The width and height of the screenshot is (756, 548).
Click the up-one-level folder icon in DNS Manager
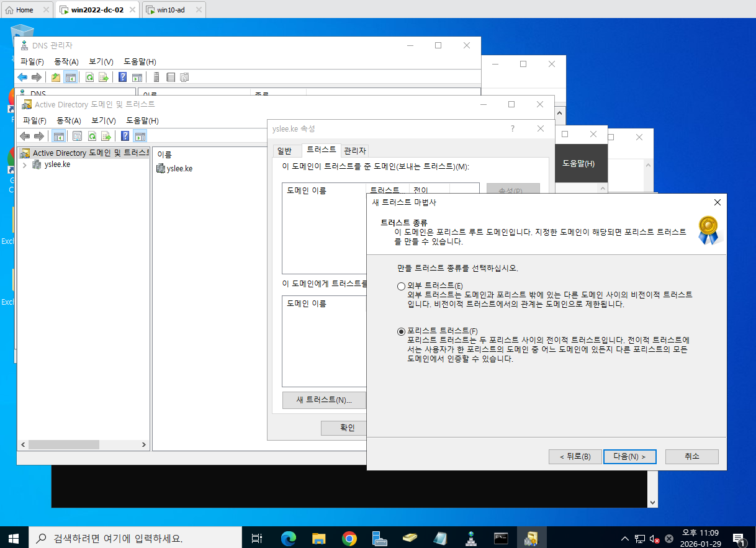(x=56, y=78)
